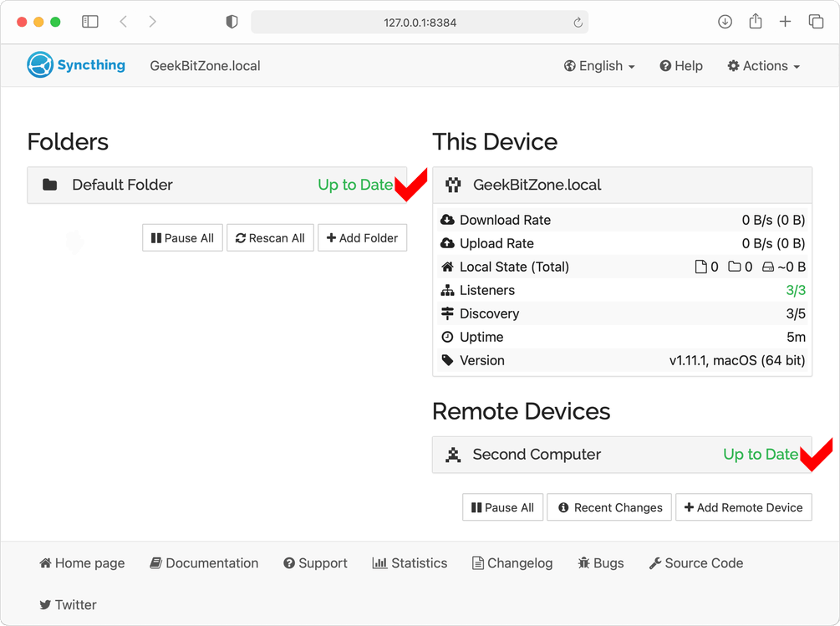Image resolution: width=840 pixels, height=626 pixels.
Task: Add a new folder
Action: click(362, 237)
